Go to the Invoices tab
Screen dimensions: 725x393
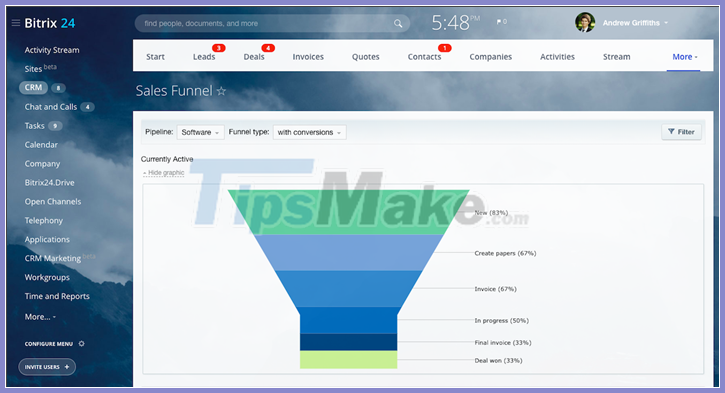click(308, 57)
